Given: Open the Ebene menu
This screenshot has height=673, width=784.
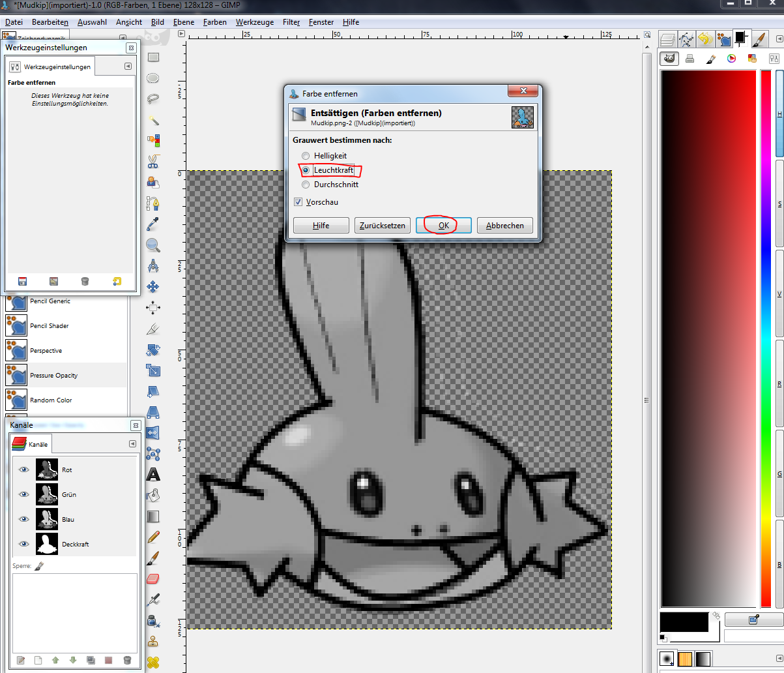Looking at the screenshot, I should coord(184,22).
